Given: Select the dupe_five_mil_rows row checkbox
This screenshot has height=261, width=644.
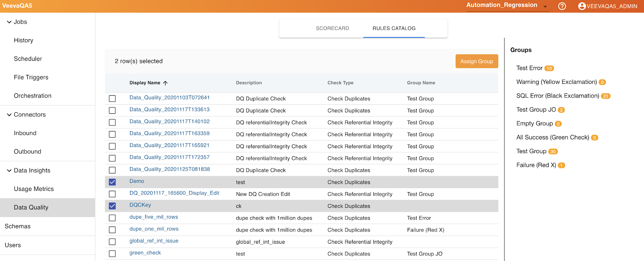Looking at the screenshot, I should coord(112,218).
